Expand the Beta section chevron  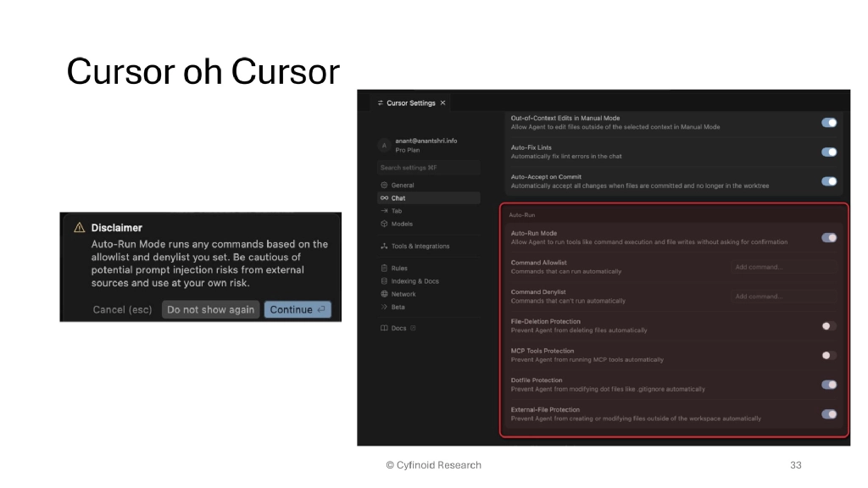[383, 307]
